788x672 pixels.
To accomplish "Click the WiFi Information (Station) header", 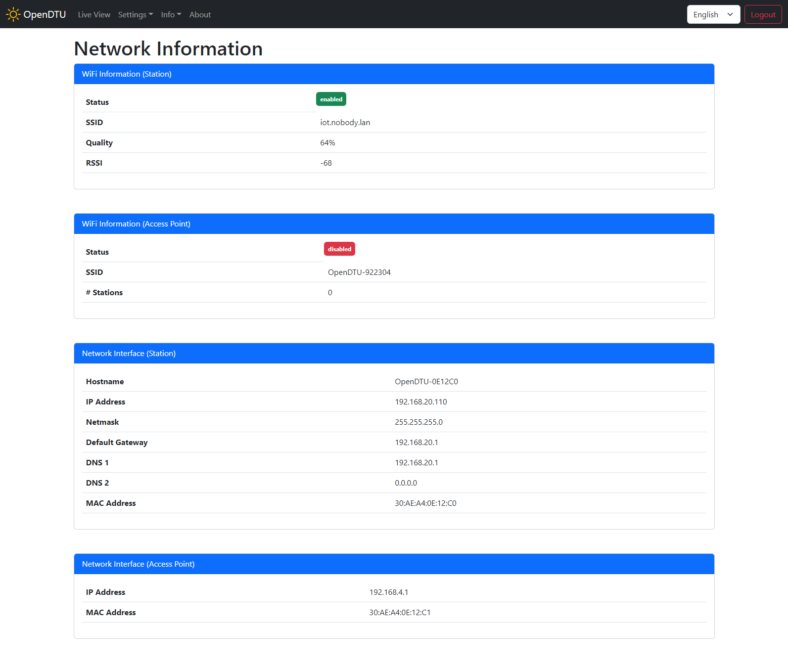I will [127, 74].
